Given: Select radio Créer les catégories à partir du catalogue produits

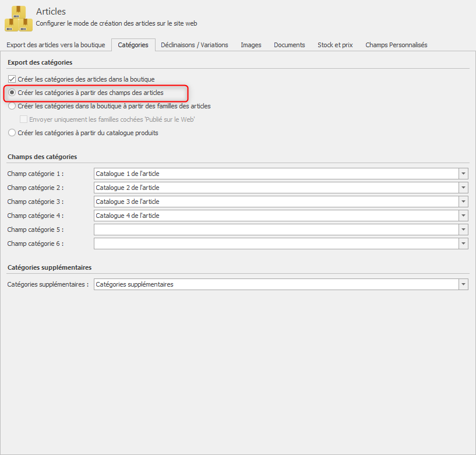Looking at the screenshot, I should 12,133.
